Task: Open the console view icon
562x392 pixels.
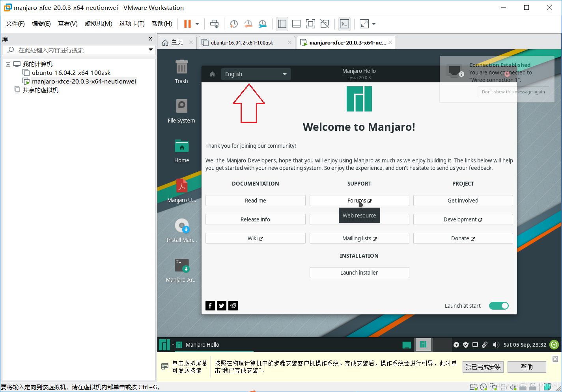Action: tap(344, 24)
